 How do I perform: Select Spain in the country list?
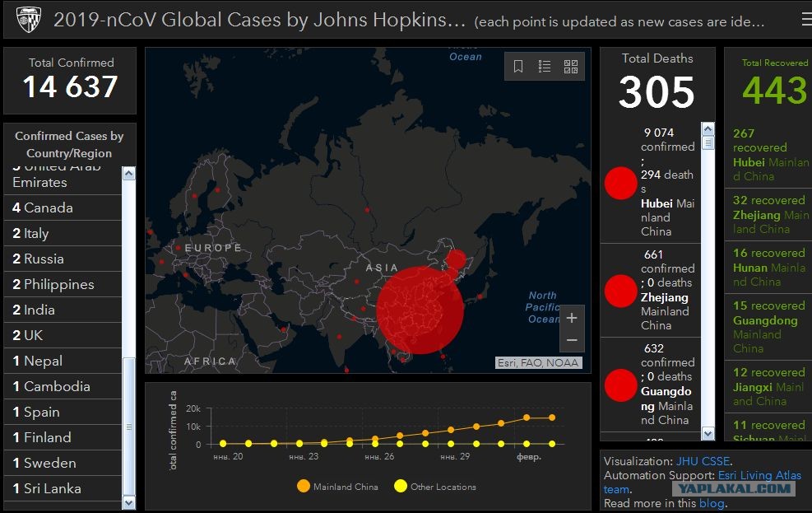pos(63,412)
